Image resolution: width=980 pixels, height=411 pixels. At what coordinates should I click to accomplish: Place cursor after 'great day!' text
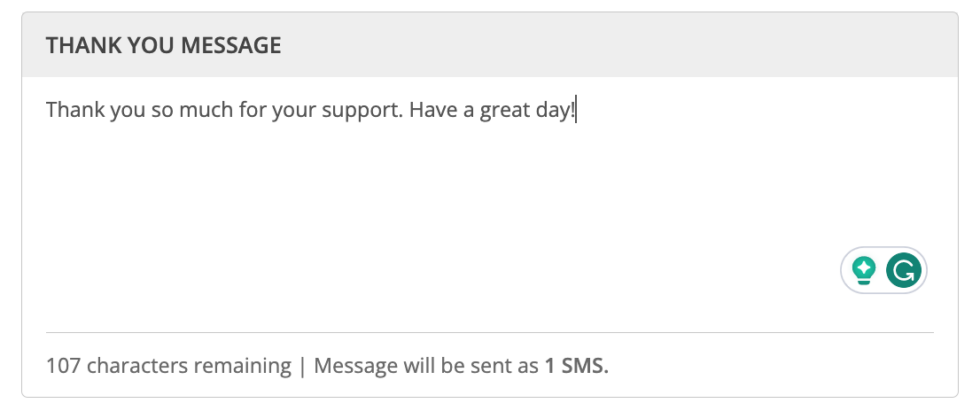(x=576, y=110)
